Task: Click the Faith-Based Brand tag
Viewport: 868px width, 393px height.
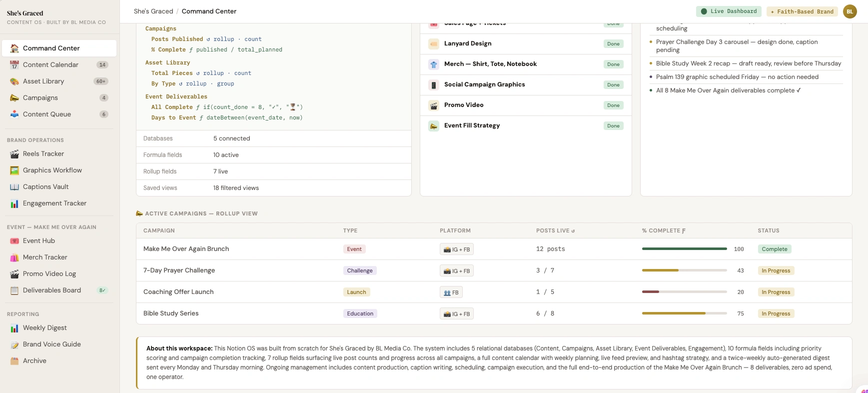Action: [x=802, y=11]
